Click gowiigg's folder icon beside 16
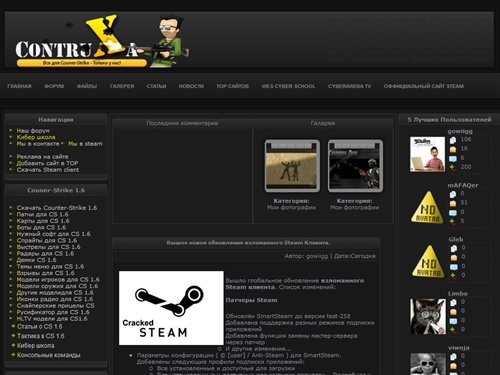 click(453, 149)
